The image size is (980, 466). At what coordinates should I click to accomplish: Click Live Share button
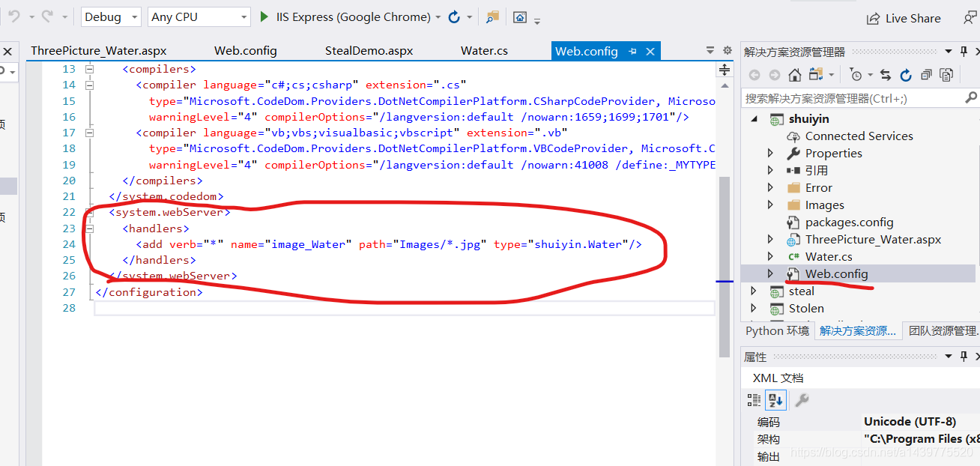pos(904,18)
